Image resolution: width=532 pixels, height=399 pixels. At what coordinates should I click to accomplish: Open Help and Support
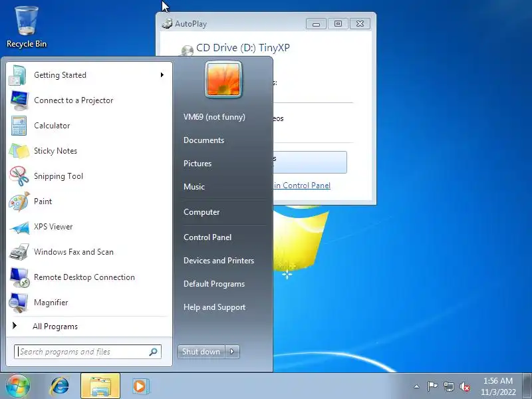[x=214, y=307]
